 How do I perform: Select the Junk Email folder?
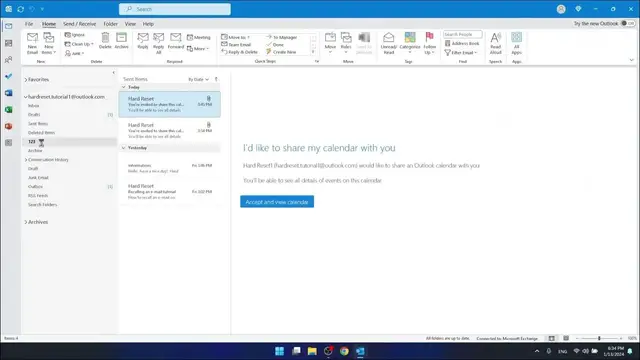(x=38, y=178)
